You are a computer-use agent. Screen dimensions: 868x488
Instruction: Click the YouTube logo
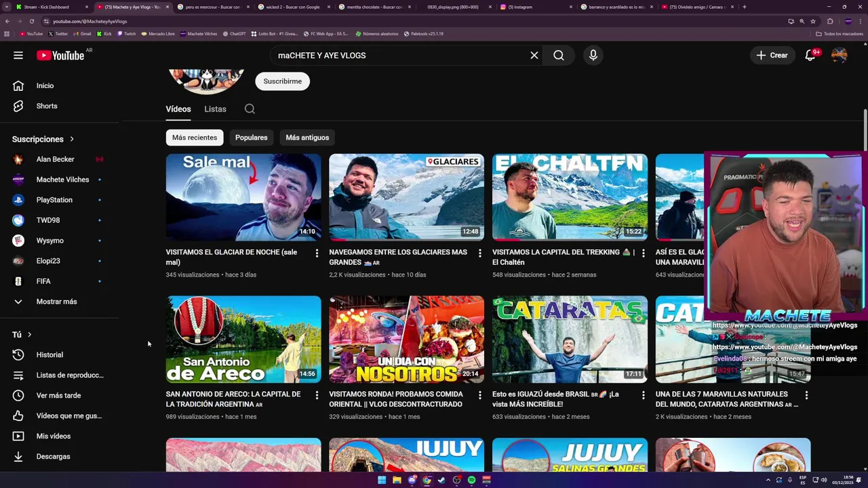(61, 56)
